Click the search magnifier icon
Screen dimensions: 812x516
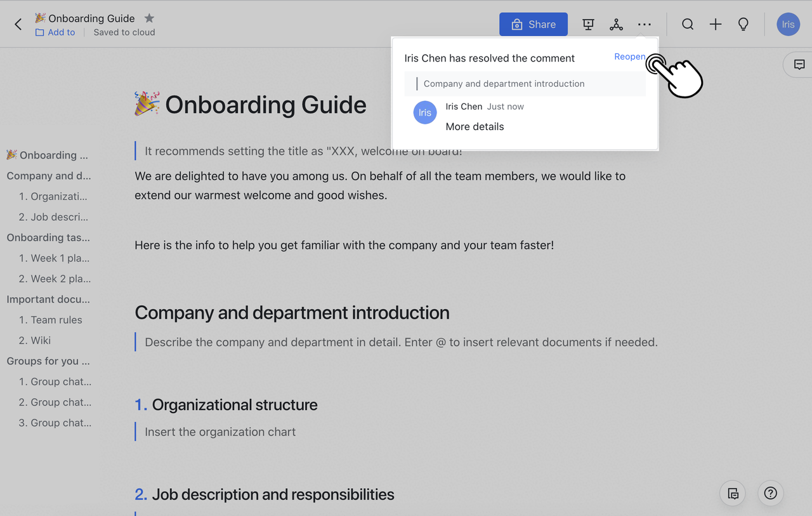[688, 24]
